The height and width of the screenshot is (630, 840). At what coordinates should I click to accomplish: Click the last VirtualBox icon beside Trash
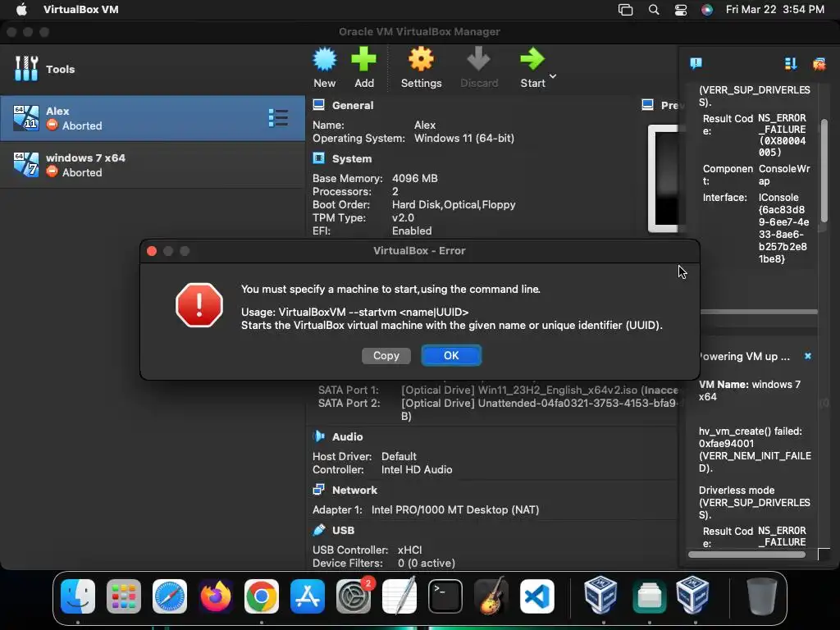692,596
